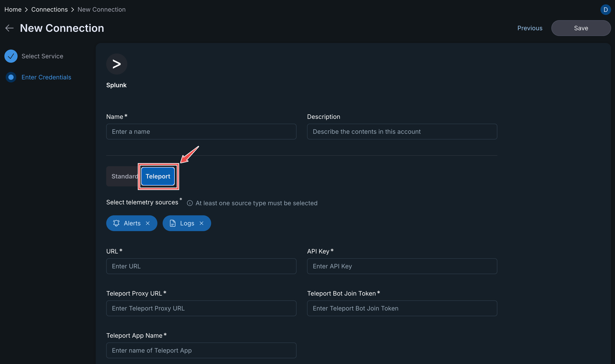Click the document icon inside the Logs chip
Viewport: 615px width, 364px height.
tap(173, 223)
